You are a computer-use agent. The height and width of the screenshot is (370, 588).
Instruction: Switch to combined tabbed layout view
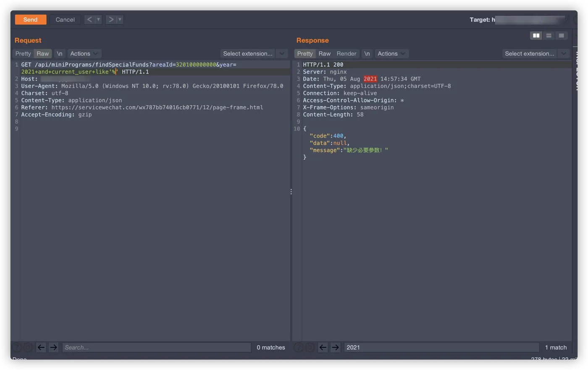point(561,36)
